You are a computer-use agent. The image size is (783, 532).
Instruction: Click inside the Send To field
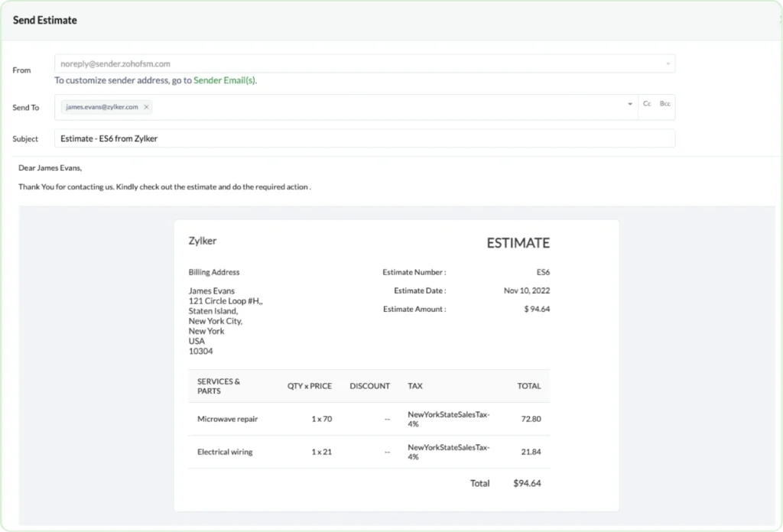344,107
